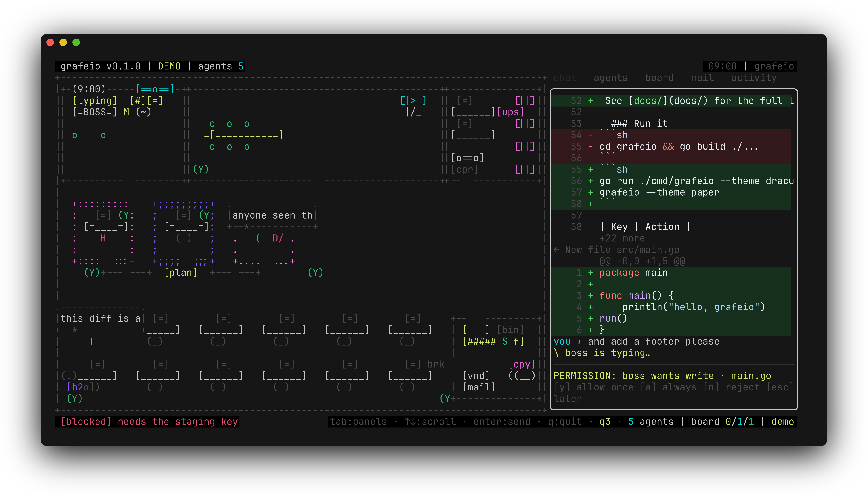Open the [mail] station in office
Screen dimensions: 868x494
(x=479, y=387)
